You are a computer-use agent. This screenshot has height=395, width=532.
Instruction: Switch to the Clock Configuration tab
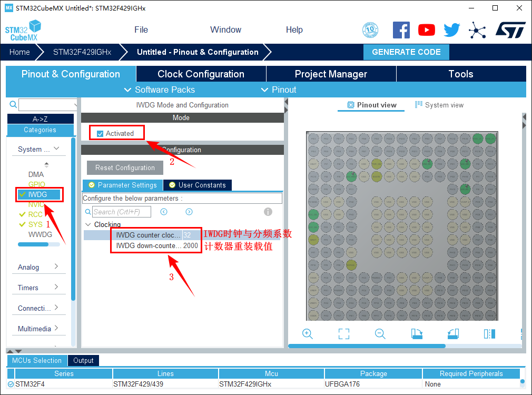(201, 74)
